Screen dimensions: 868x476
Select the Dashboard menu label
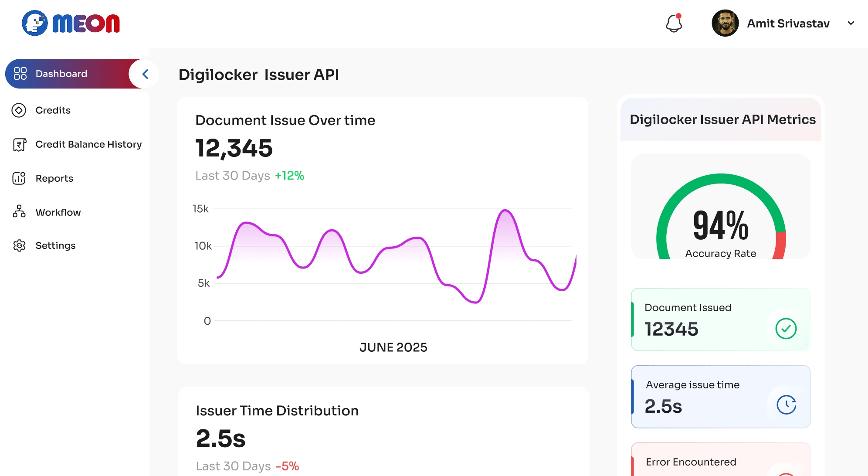click(61, 74)
